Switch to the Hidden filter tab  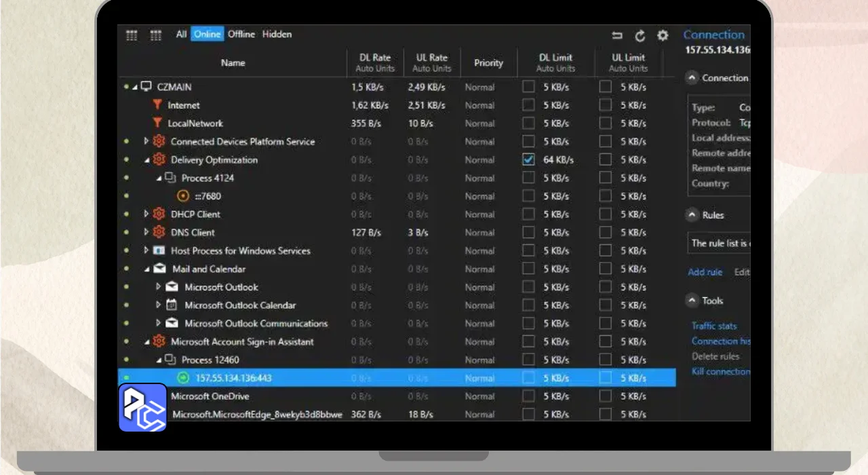pos(277,34)
